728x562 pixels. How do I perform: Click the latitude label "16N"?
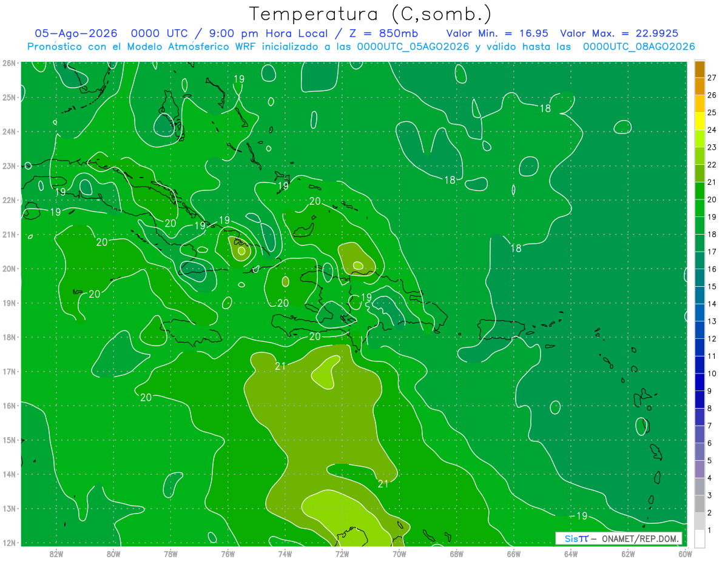9,406
